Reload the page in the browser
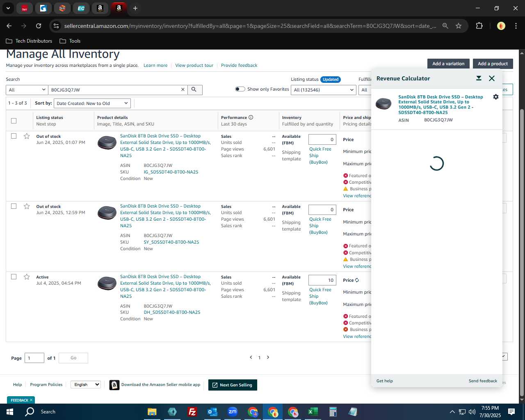The width and height of the screenshot is (525, 420). point(39,26)
